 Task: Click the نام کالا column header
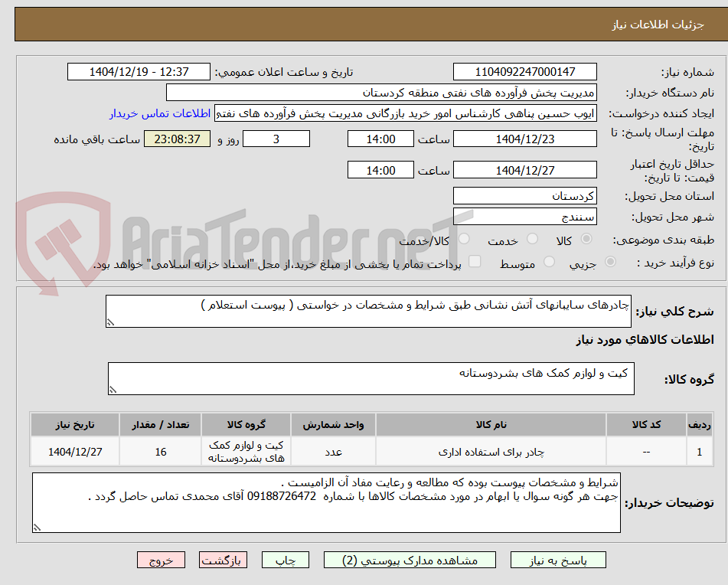click(x=491, y=425)
